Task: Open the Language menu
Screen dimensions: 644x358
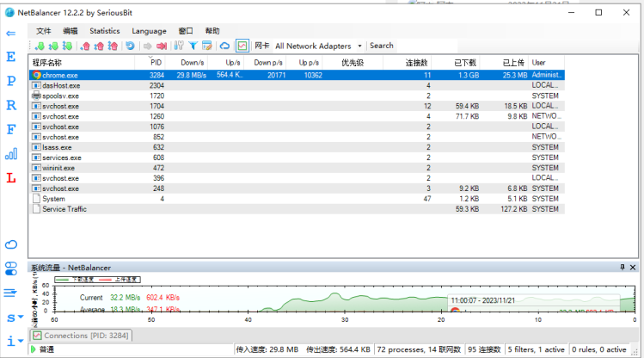Action: [149, 31]
